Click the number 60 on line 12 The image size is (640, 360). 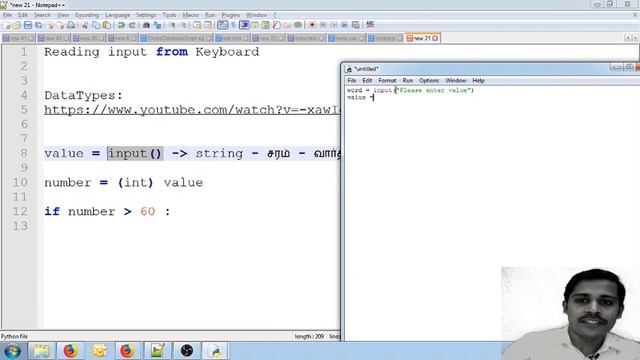(147, 211)
